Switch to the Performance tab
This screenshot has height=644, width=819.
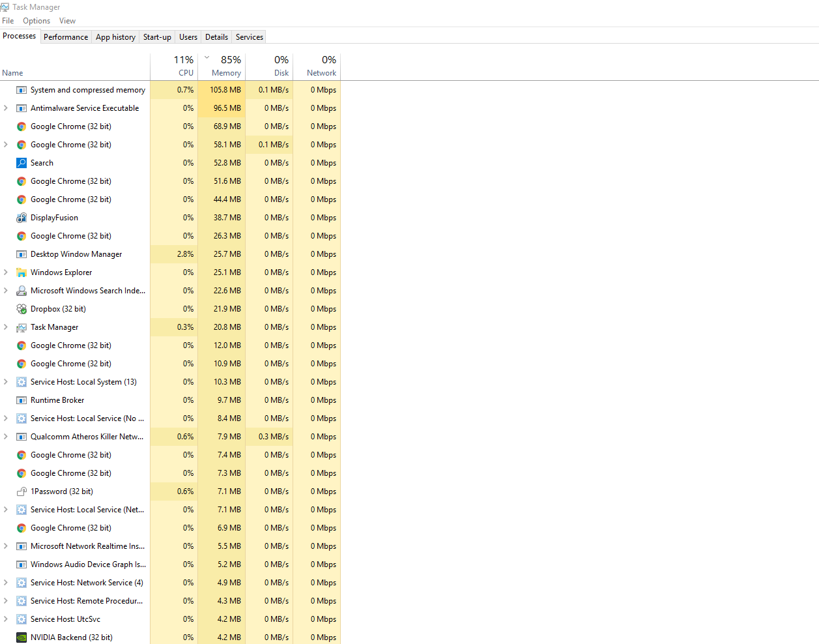(66, 37)
